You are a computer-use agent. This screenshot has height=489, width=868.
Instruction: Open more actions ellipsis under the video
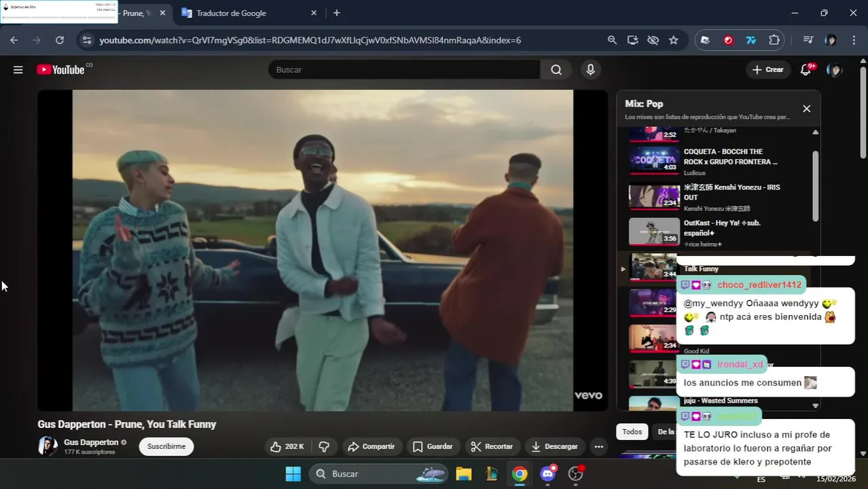598,446
